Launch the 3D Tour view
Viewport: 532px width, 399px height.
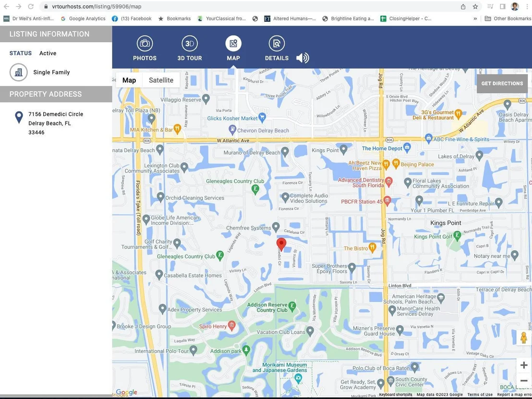click(x=190, y=43)
